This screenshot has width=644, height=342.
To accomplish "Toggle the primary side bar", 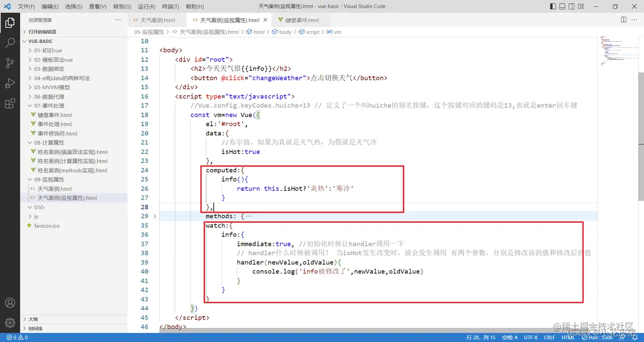I will (x=553, y=7).
